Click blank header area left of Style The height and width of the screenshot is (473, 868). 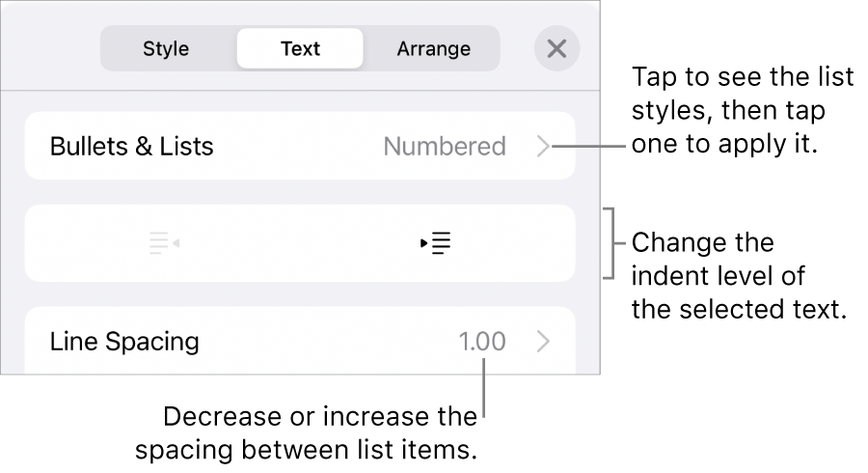[50, 48]
